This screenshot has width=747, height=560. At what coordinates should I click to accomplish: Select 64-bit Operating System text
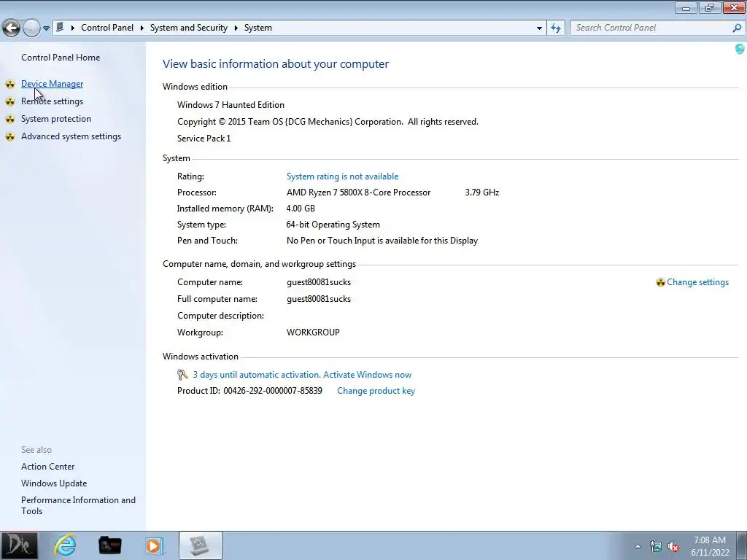(333, 225)
